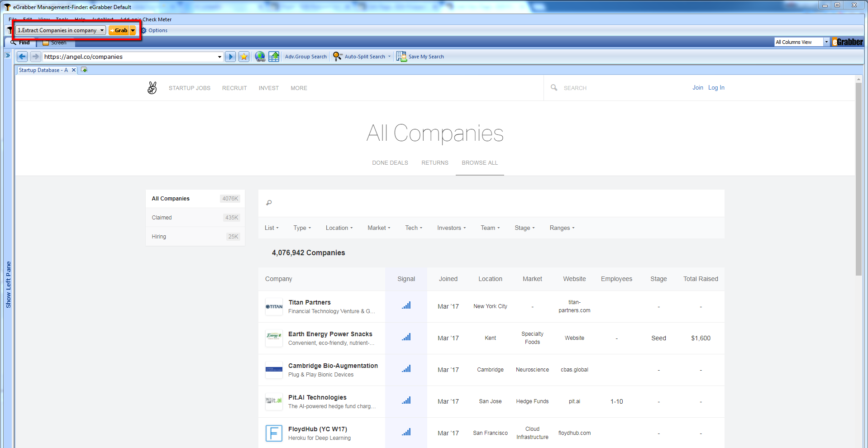This screenshot has height=448, width=868.
Task: Click the Earth Energy Power Snacks logo
Action: [x=274, y=338]
